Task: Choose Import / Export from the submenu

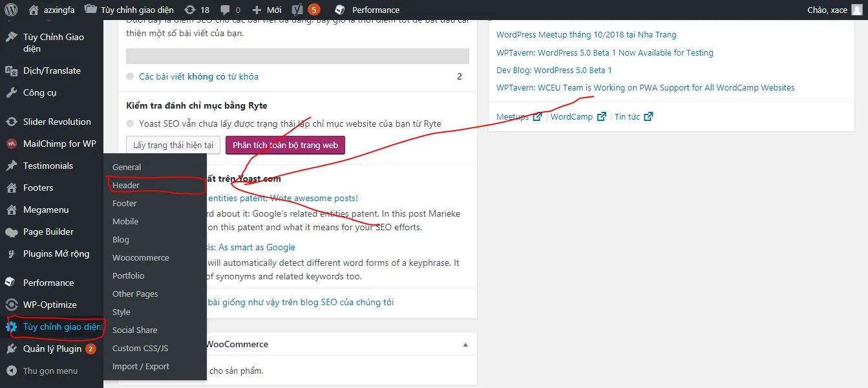Action: (x=141, y=366)
